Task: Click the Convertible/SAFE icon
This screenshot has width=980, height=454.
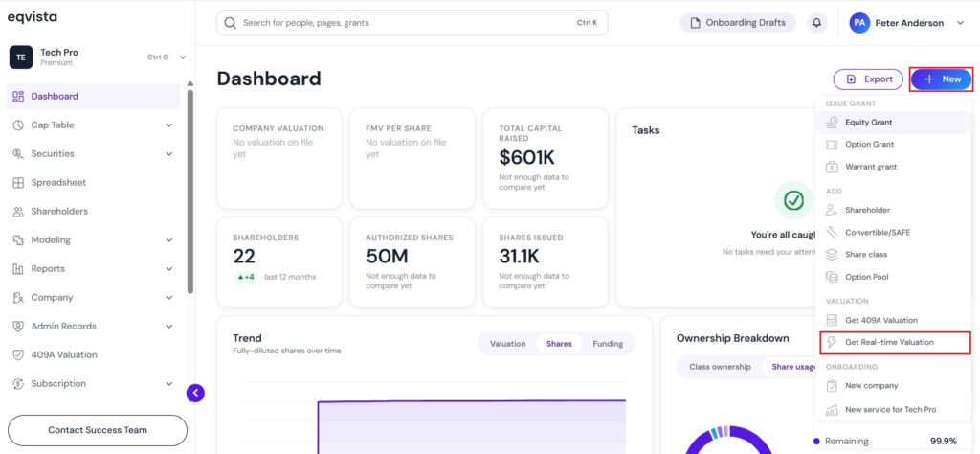Action: 832,233
